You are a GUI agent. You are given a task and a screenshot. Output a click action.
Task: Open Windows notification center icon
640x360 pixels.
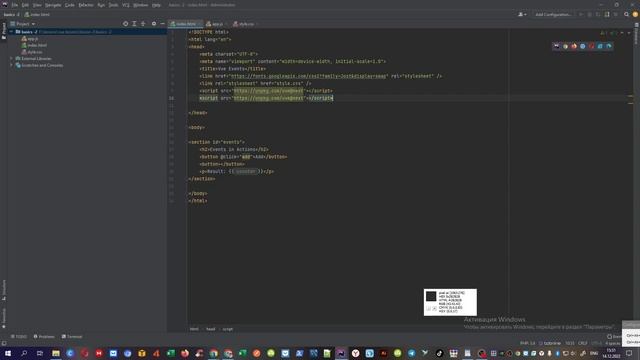coord(629,353)
